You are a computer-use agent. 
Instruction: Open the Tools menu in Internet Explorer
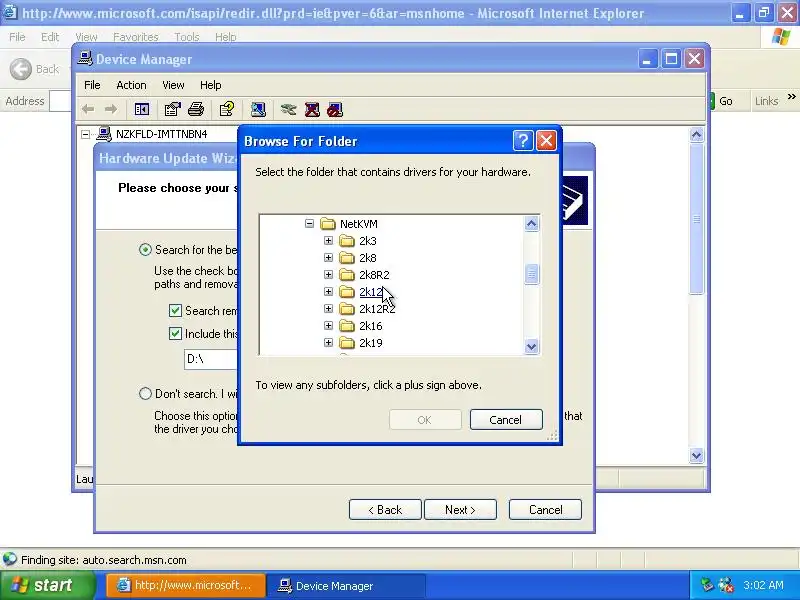[187, 37]
